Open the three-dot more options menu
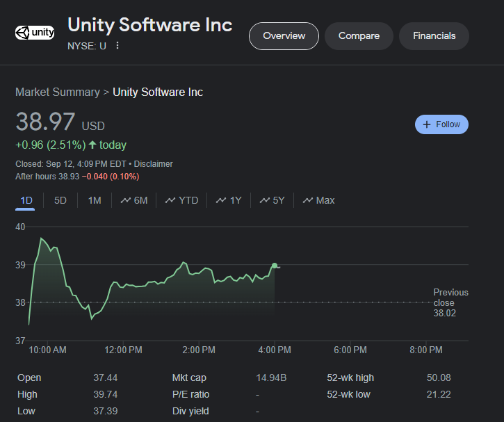Screen dimensions: 504x422 coord(117,46)
